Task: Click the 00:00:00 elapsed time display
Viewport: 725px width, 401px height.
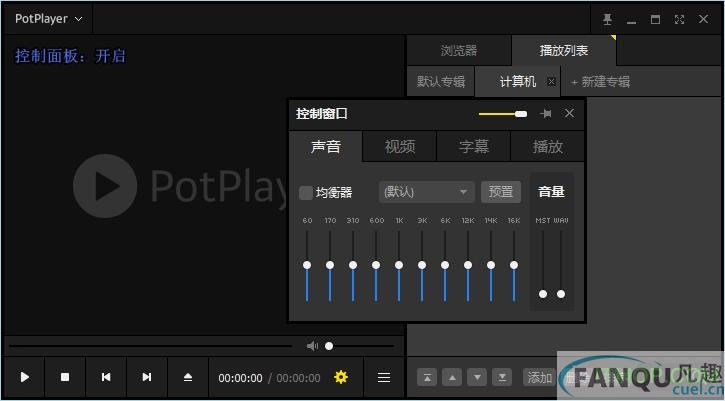Action: (240, 378)
